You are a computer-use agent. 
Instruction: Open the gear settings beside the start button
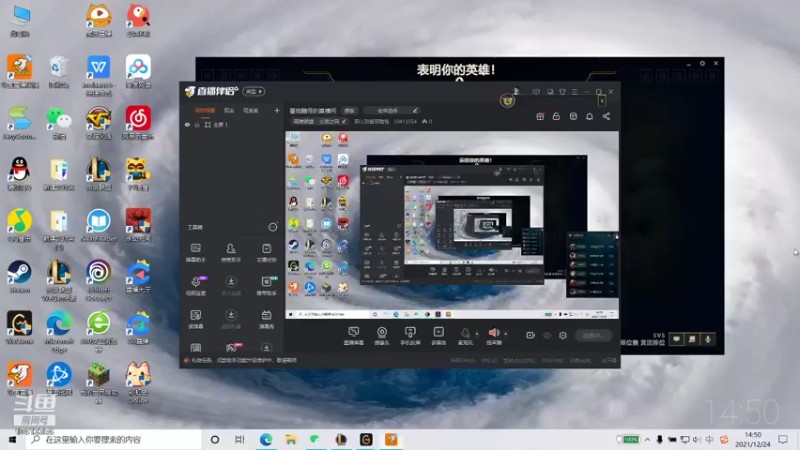point(563,335)
